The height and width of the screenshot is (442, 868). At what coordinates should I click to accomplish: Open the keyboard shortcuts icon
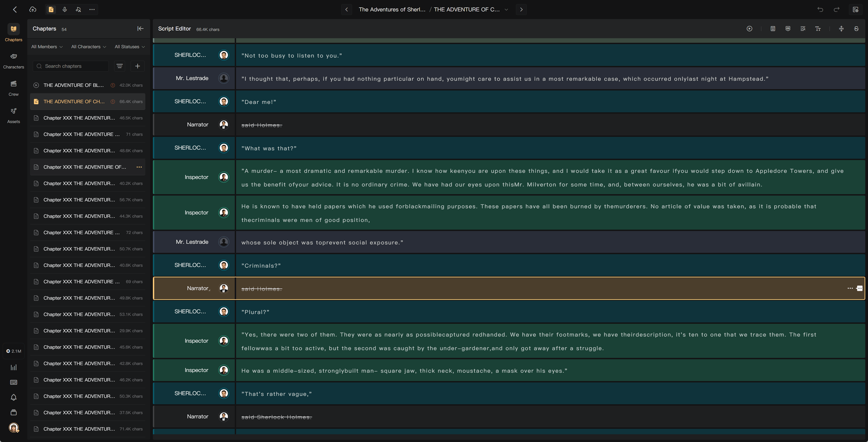pyautogui.click(x=13, y=382)
